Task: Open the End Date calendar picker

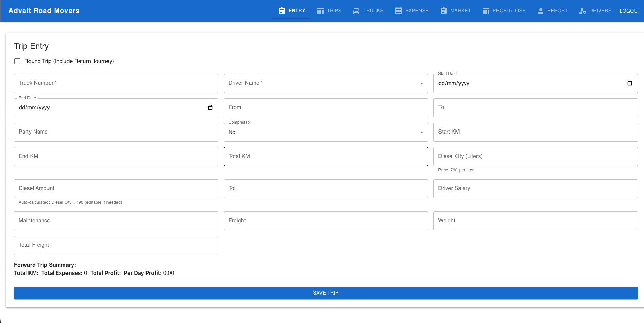Action: tap(210, 108)
